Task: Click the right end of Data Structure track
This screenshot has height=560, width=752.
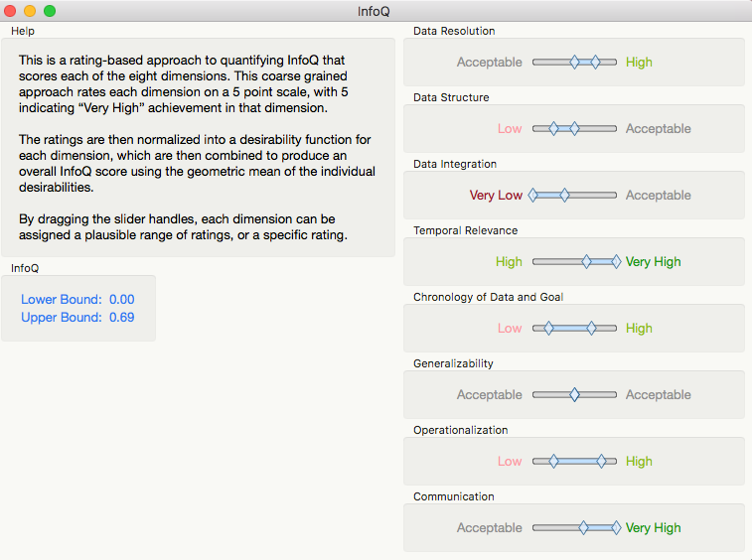Action: [615, 128]
